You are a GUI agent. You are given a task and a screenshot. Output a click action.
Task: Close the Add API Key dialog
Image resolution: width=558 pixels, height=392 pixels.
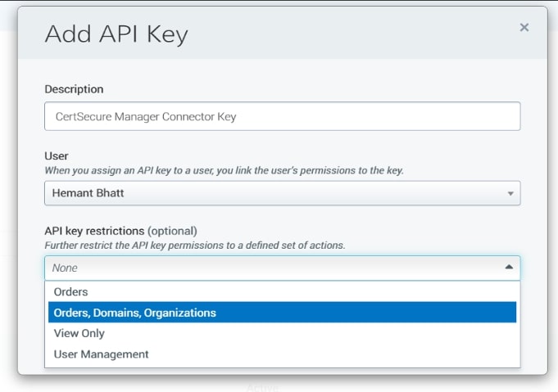click(x=524, y=27)
